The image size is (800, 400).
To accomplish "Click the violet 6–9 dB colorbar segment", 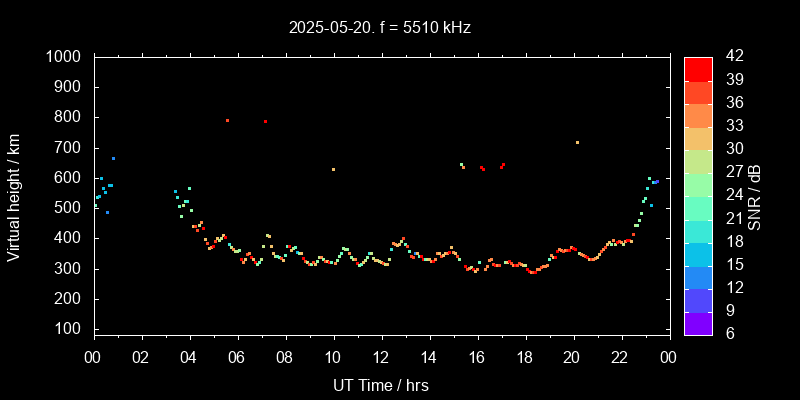I will point(698,322).
